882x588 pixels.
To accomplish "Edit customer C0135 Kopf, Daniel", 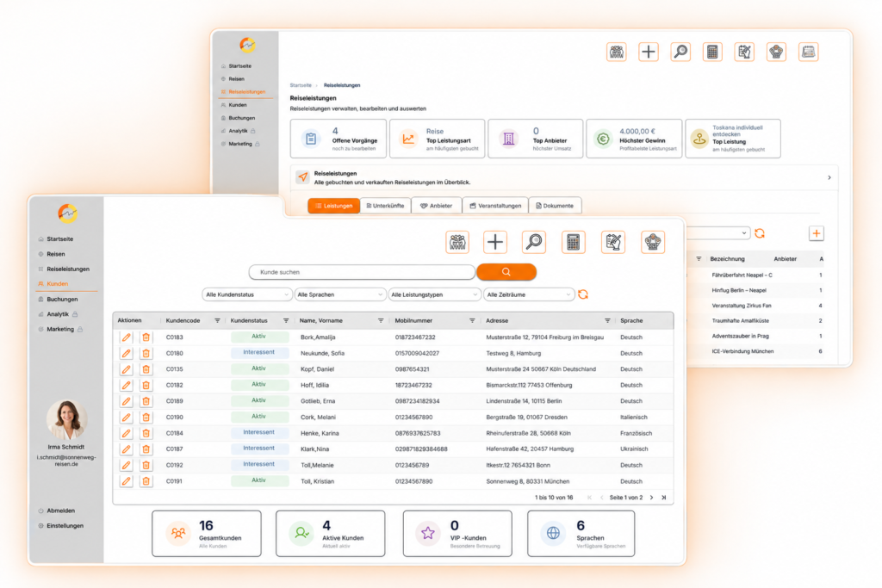I will click(127, 369).
